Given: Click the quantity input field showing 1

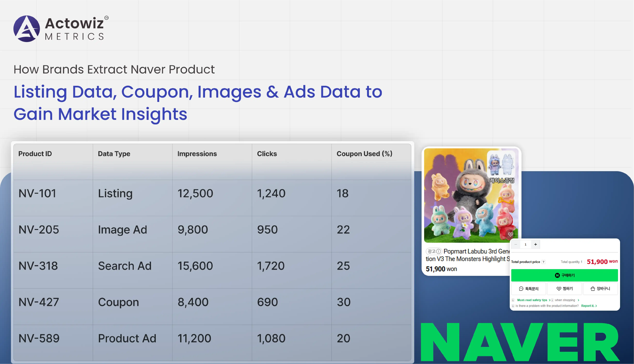Looking at the screenshot, I should pos(525,244).
